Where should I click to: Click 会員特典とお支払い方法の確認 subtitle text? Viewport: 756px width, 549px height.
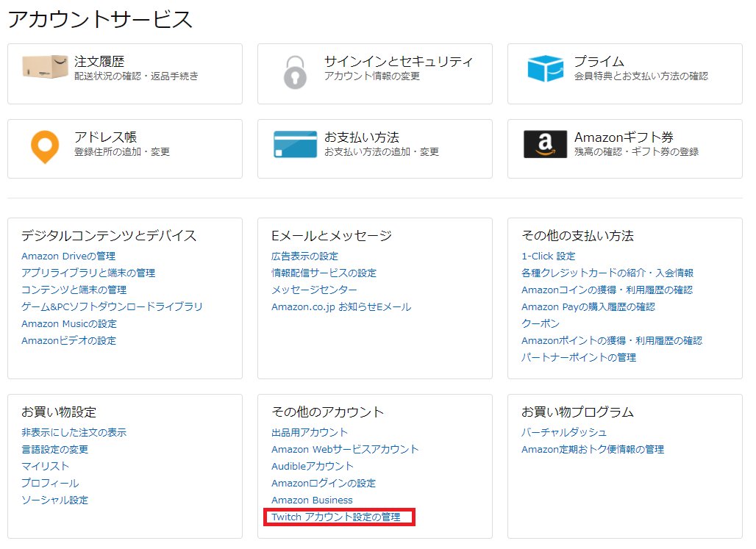coord(641,76)
